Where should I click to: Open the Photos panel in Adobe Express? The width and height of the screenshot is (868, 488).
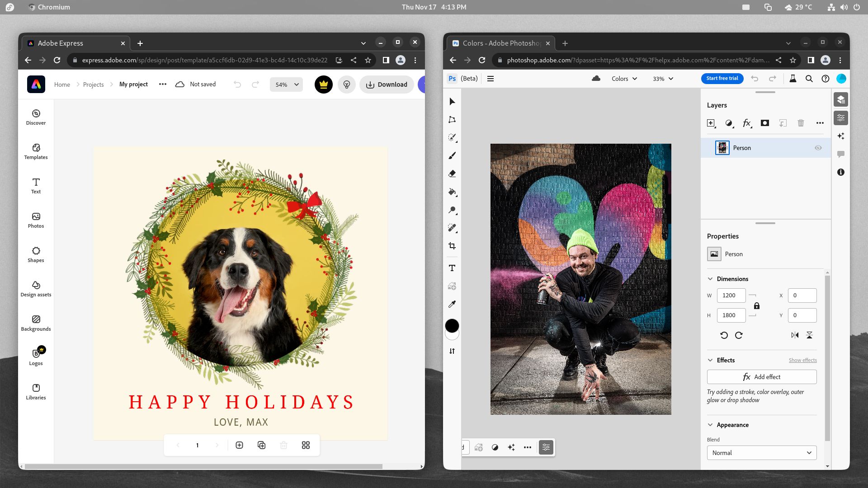pyautogui.click(x=36, y=220)
